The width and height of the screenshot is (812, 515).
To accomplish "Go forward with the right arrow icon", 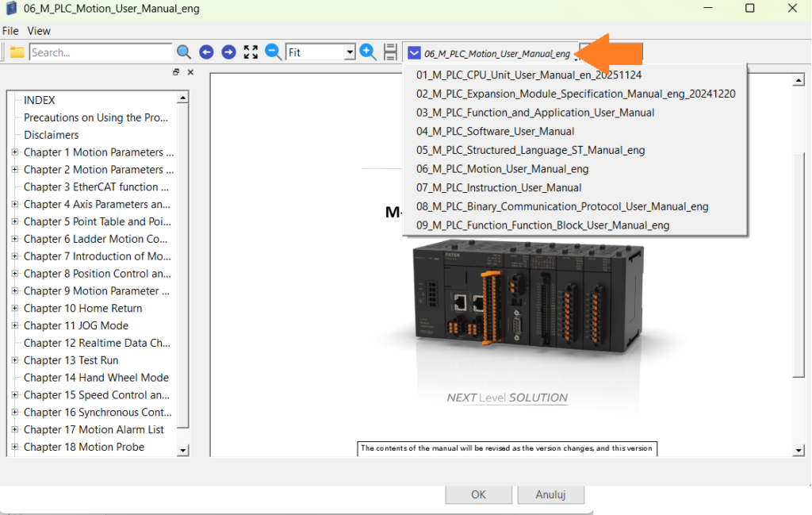I will [x=228, y=52].
